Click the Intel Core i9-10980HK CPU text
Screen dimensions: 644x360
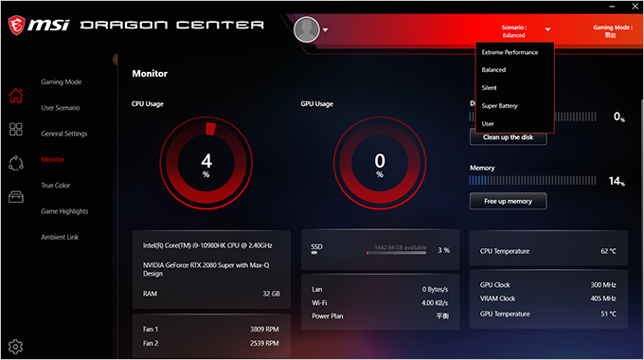(207, 245)
